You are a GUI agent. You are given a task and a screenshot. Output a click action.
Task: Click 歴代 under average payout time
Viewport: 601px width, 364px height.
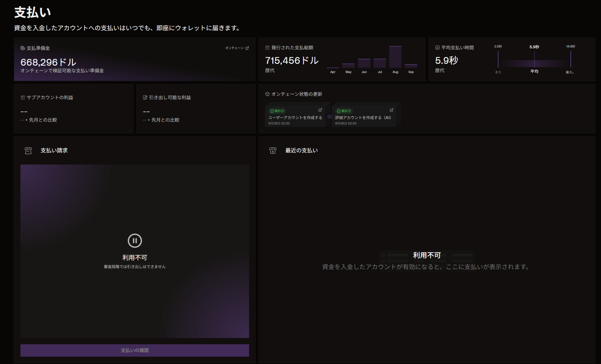440,70
